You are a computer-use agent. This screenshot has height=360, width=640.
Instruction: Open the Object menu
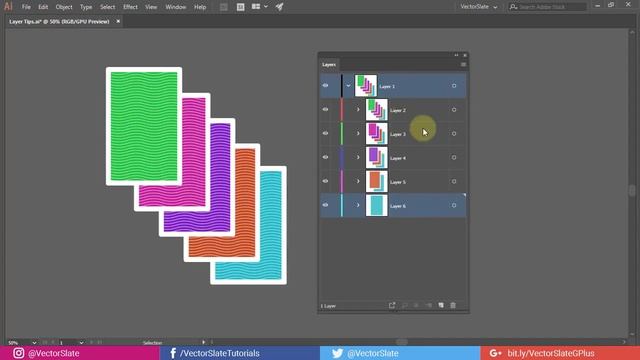(x=64, y=7)
